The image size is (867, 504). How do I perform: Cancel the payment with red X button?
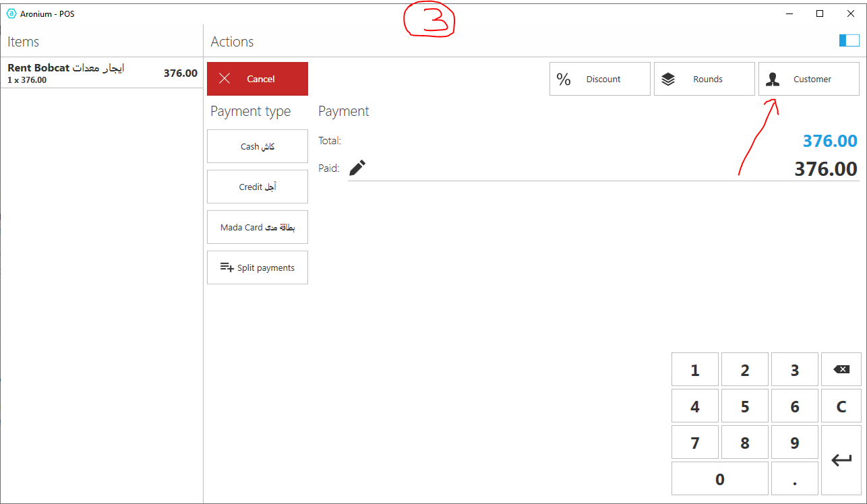click(257, 79)
